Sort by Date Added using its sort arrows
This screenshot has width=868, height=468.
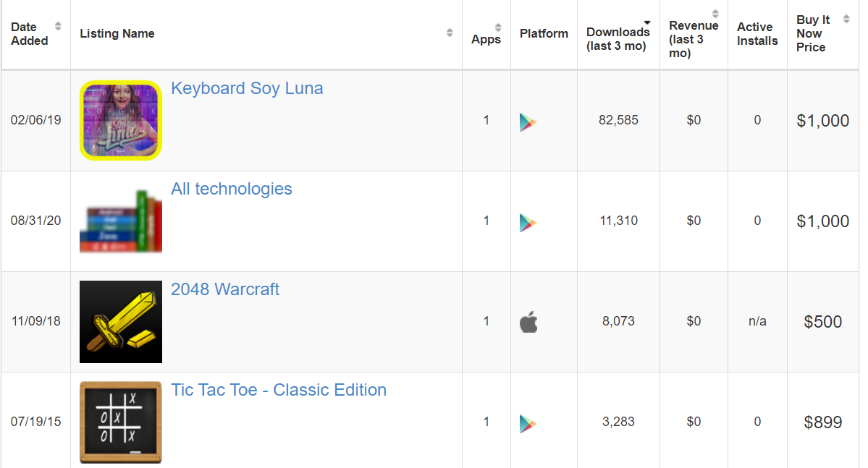pyautogui.click(x=58, y=26)
